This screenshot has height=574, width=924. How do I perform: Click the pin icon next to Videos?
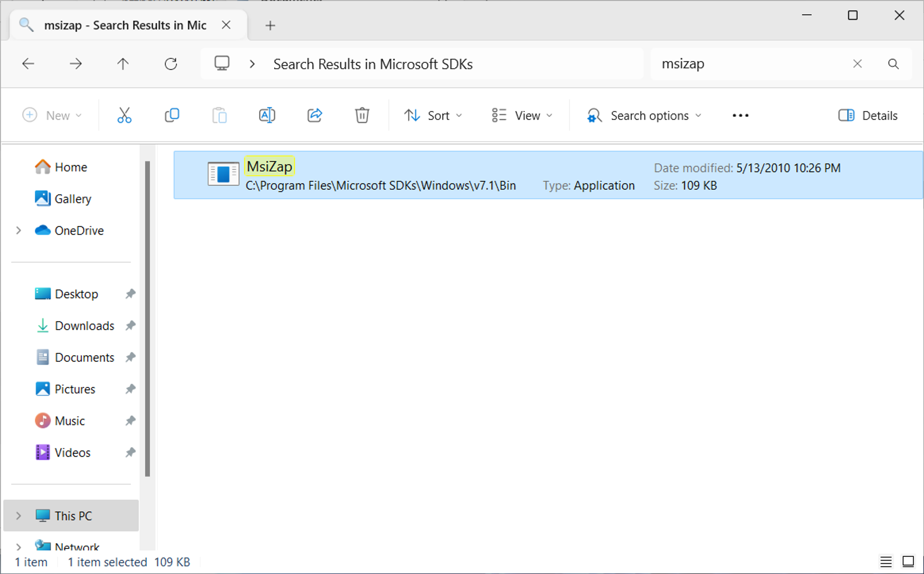pyautogui.click(x=130, y=452)
